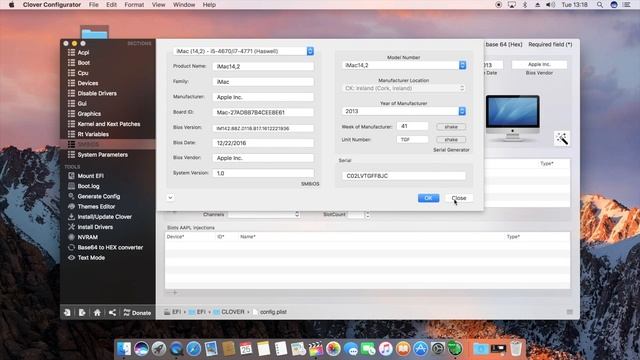Open the Year of Manufacturer dropdown
This screenshot has height=360, width=640.
(404, 111)
